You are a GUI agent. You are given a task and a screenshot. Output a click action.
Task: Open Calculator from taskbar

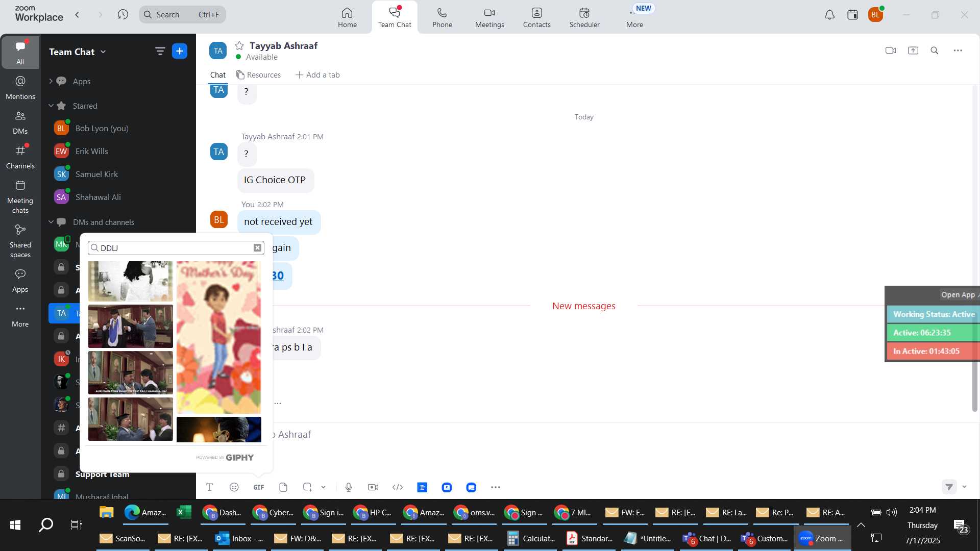tap(531, 538)
